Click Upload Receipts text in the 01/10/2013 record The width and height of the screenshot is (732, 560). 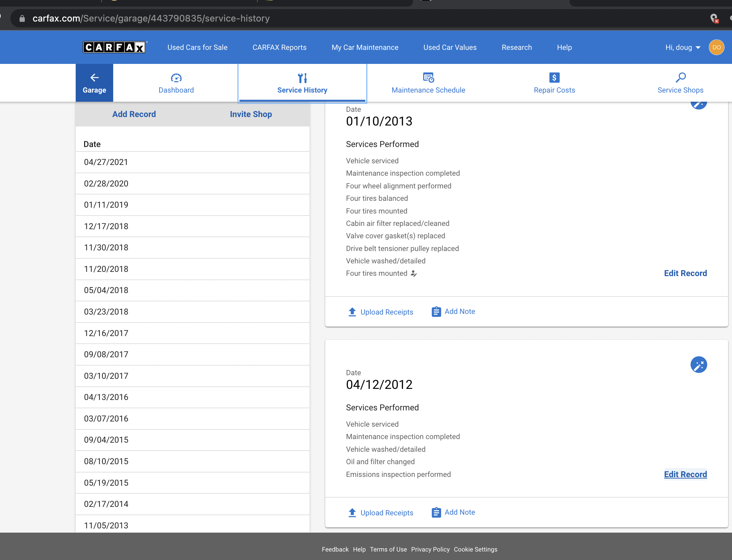click(387, 312)
